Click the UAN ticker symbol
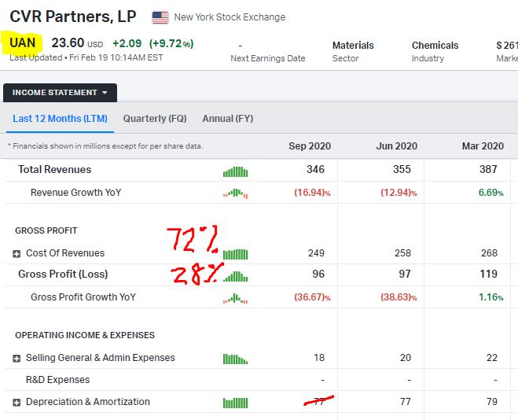The image size is (518, 420). point(23,42)
